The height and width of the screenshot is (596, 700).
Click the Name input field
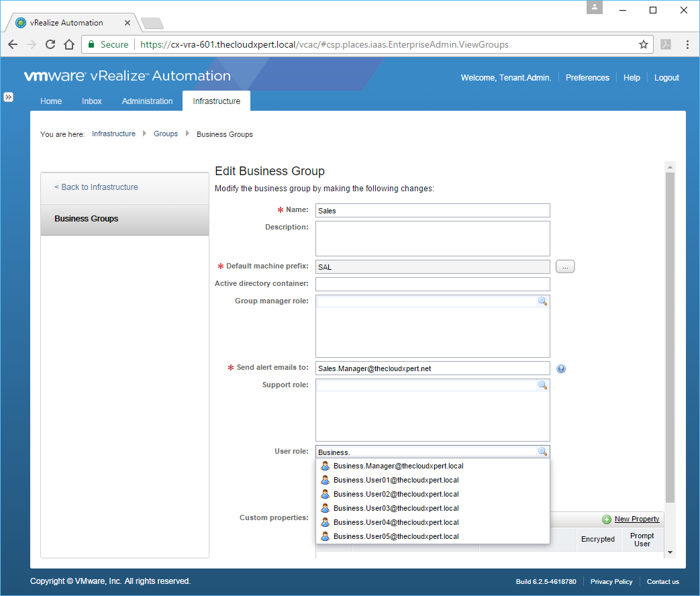(x=432, y=211)
